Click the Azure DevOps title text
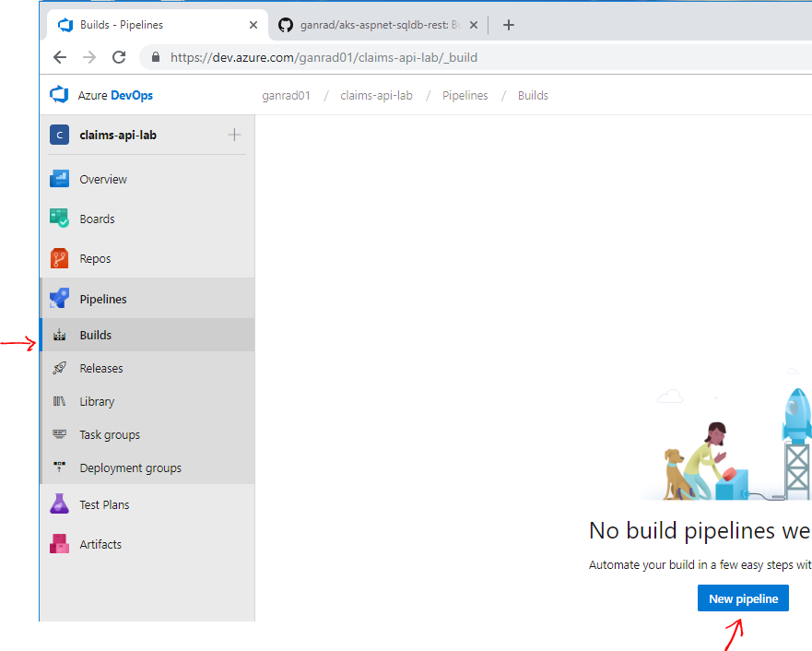This screenshot has height=651, width=812. 115,95
